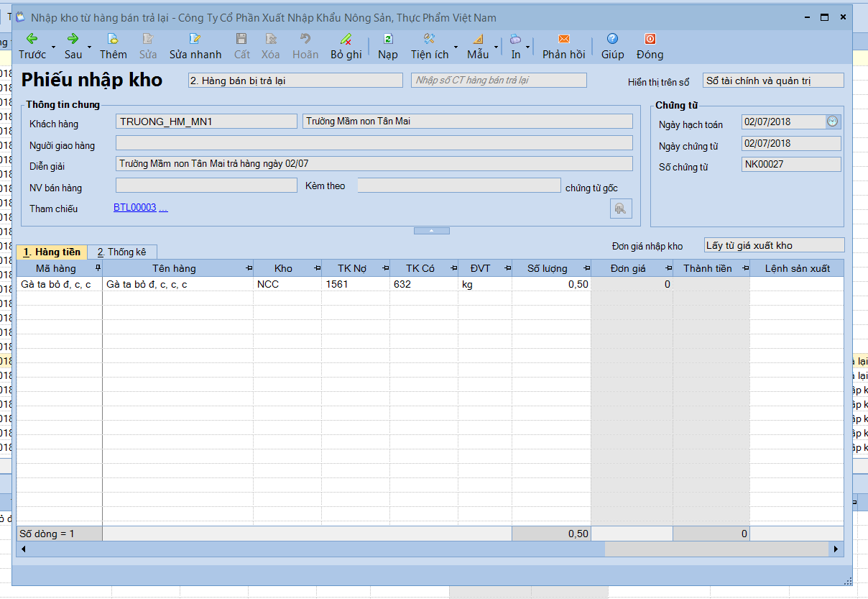
Task: Pin the Đơn giá column
Action: (668, 268)
